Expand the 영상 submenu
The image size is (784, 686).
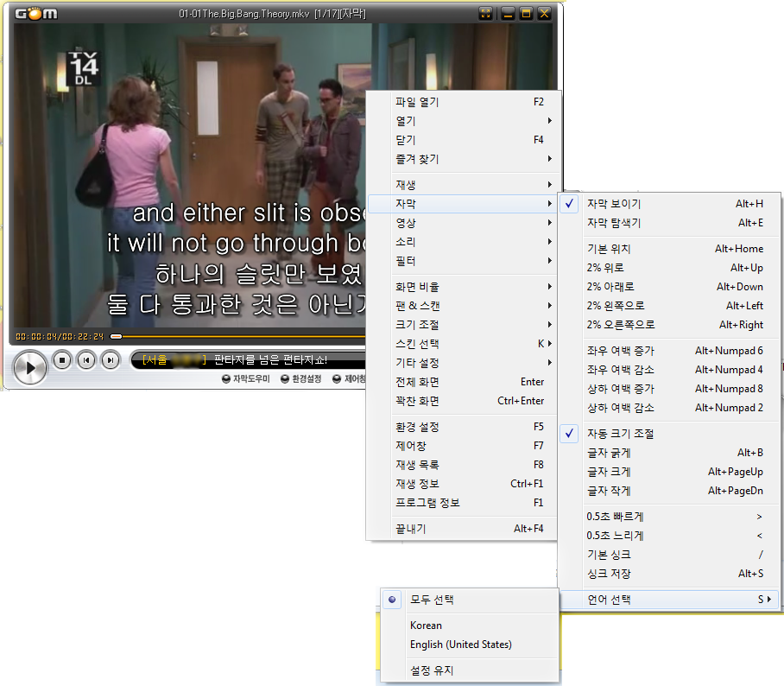coord(463,223)
